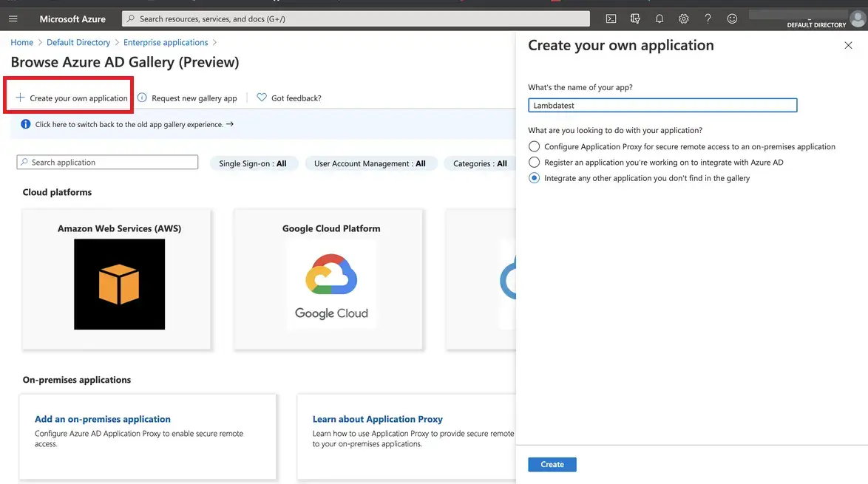Click the blue Create button
Viewport: 868px width, 484px height.
pyautogui.click(x=552, y=464)
